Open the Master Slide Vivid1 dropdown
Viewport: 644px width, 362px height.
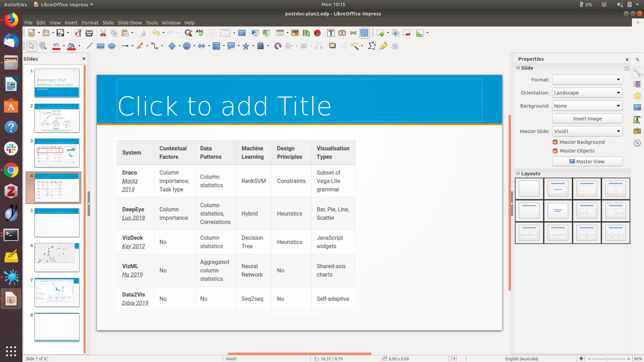[587, 131]
